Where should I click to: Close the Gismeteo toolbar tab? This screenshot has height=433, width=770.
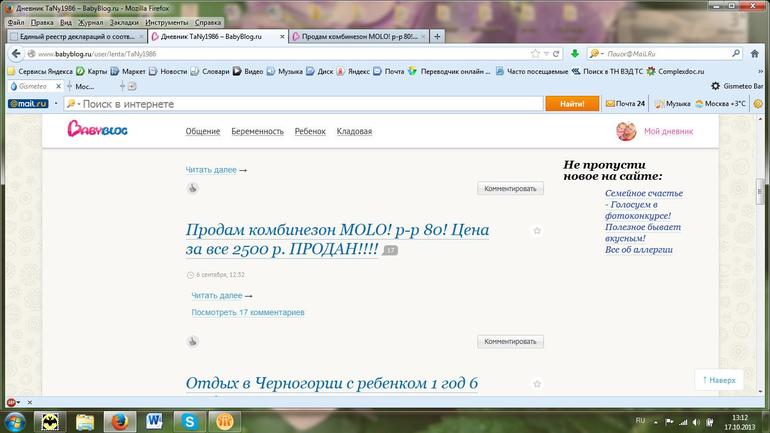click(58, 86)
